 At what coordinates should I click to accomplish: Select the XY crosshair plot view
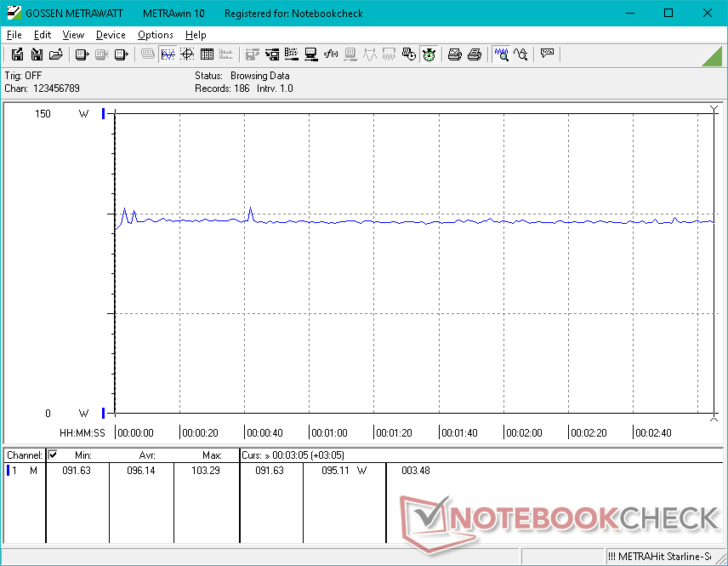tap(187, 54)
